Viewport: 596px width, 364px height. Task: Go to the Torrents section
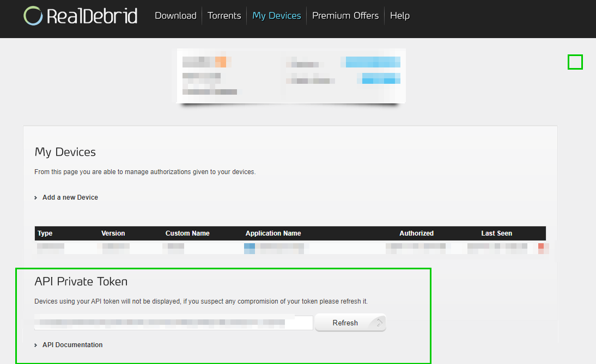(224, 16)
